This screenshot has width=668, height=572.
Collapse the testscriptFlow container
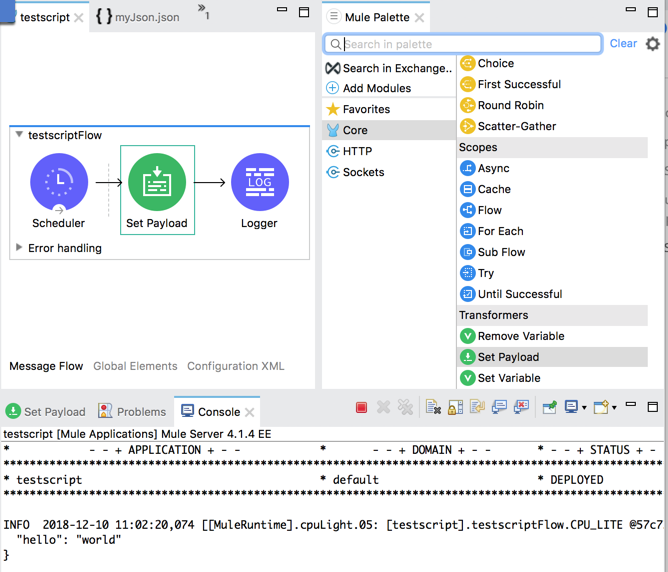click(x=19, y=135)
